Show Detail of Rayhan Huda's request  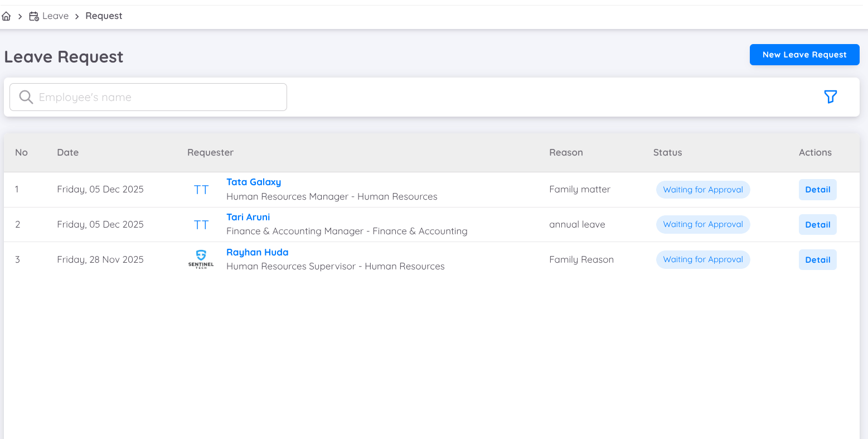[817, 259]
